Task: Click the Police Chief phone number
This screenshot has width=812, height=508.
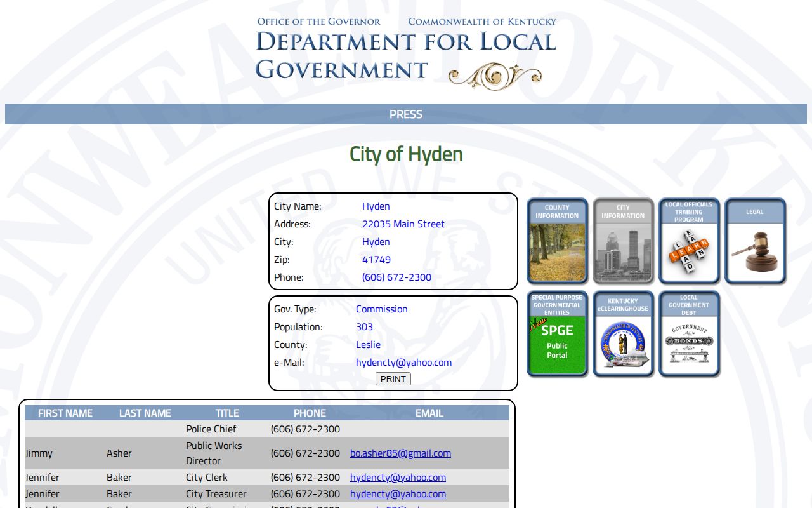Action: tap(305, 429)
